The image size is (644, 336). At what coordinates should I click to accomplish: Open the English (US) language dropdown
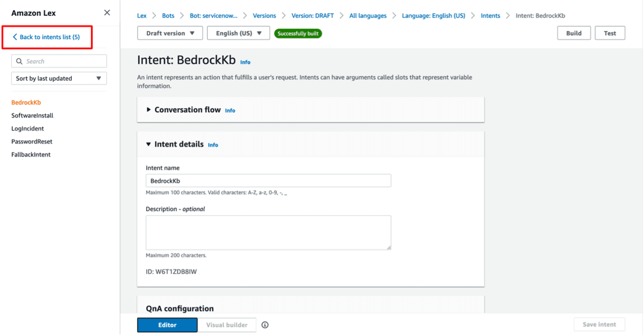(x=238, y=33)
